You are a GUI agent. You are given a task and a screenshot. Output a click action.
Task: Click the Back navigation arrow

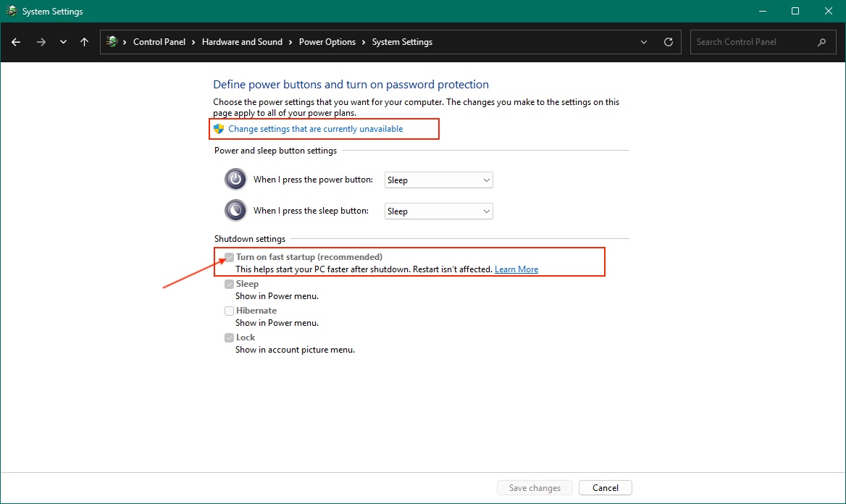pos(16,42)
